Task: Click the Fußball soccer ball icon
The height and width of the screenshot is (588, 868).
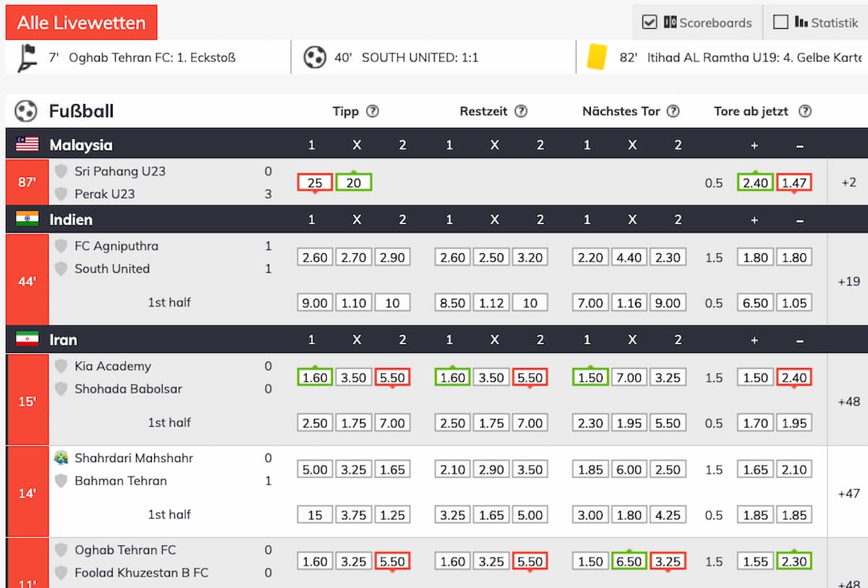Action: 26,111
